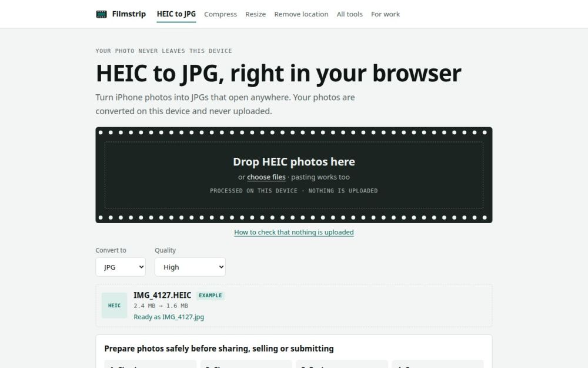The width and height of the screenshot is (588, 368).
Task: Open How to check that nothing is uploaded
Action: coord(293,232)
